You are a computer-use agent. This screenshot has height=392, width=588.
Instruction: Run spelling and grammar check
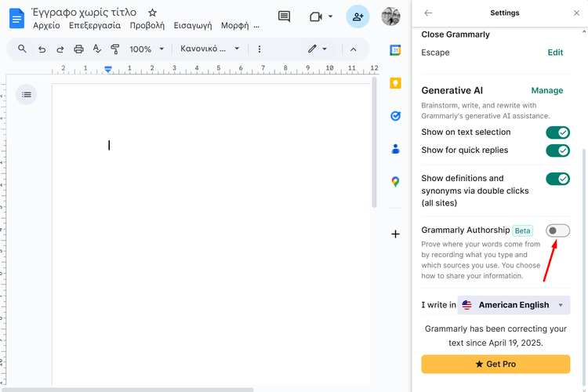point(96,49)
